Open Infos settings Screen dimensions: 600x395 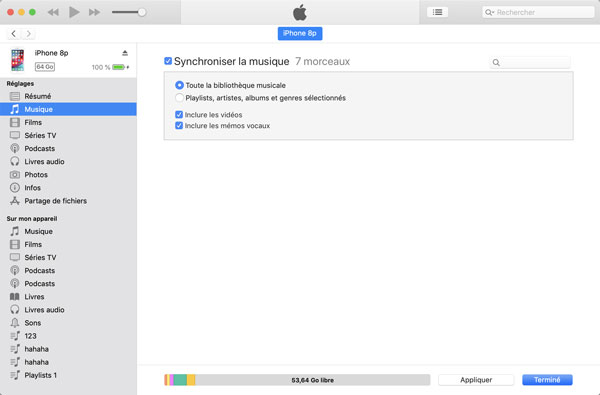click(x=68, y=188)
